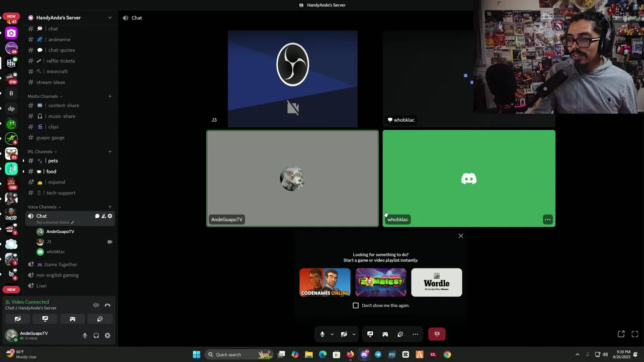Join the non-english gaming voice channel

click(70, 275)
